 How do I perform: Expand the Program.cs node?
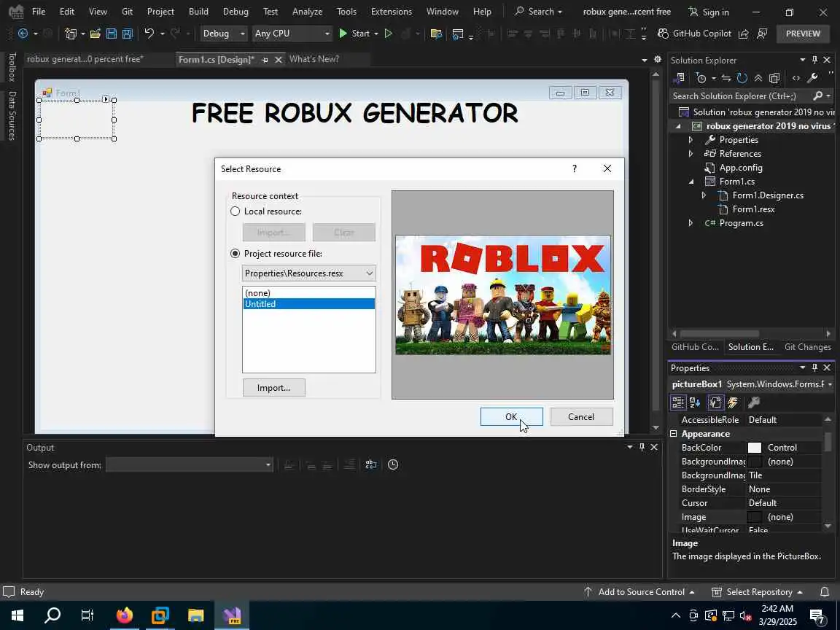691,223
